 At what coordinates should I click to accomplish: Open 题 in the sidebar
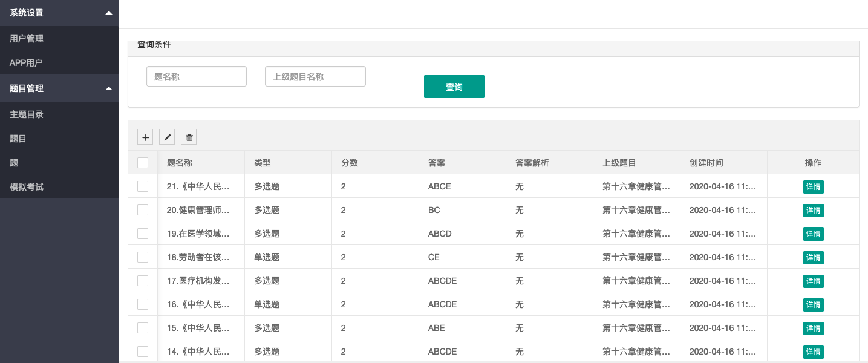point(59,162)
